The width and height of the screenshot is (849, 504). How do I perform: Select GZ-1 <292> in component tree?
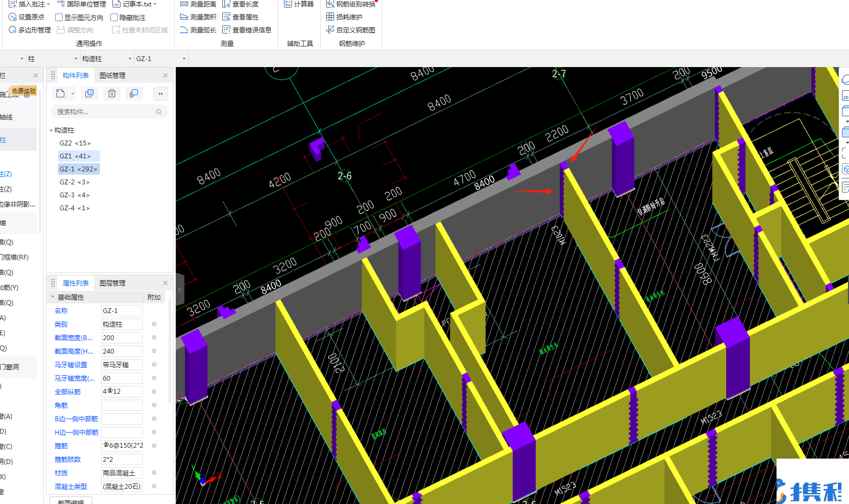(x=78, y=169)
